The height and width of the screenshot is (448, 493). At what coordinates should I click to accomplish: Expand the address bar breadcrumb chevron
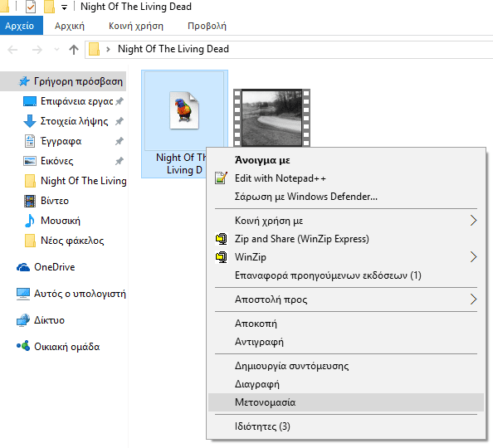tap(108, 49)
